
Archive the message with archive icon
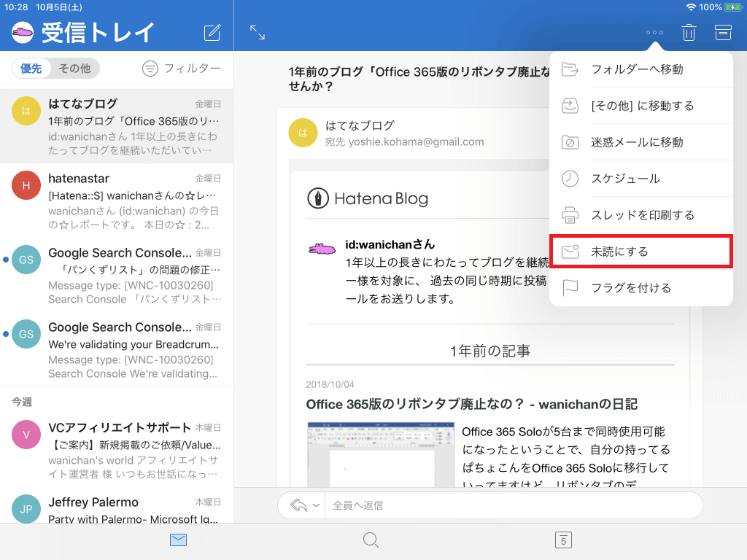pos(723,32)
